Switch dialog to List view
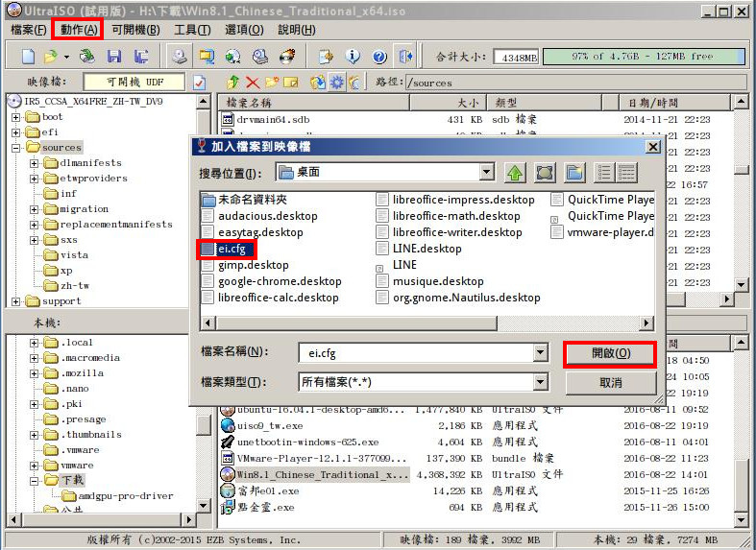 point(604,173)
